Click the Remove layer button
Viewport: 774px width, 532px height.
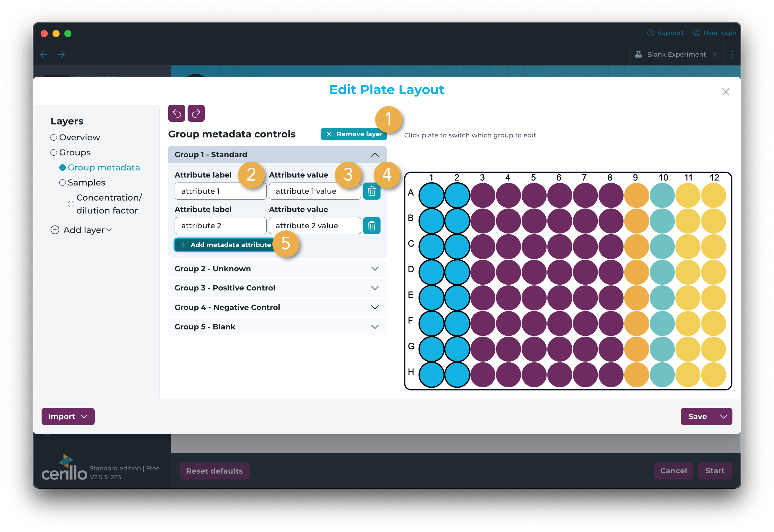coord(353,134)
